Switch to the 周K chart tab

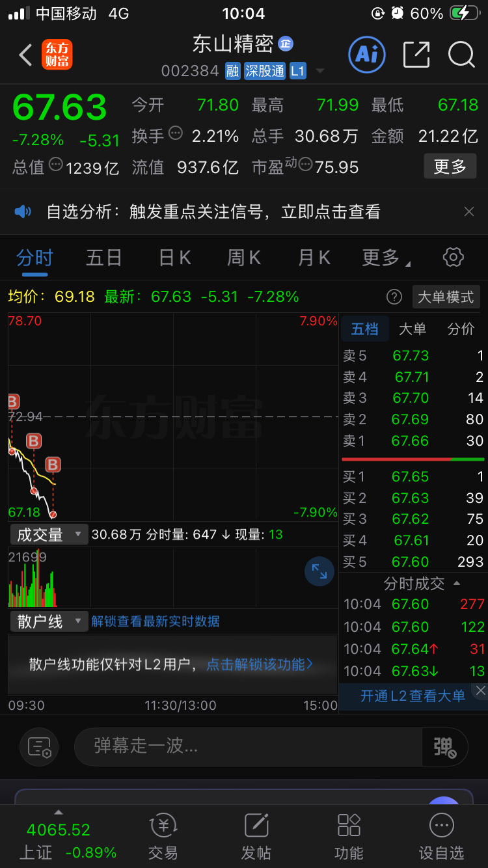coord(244,258)
